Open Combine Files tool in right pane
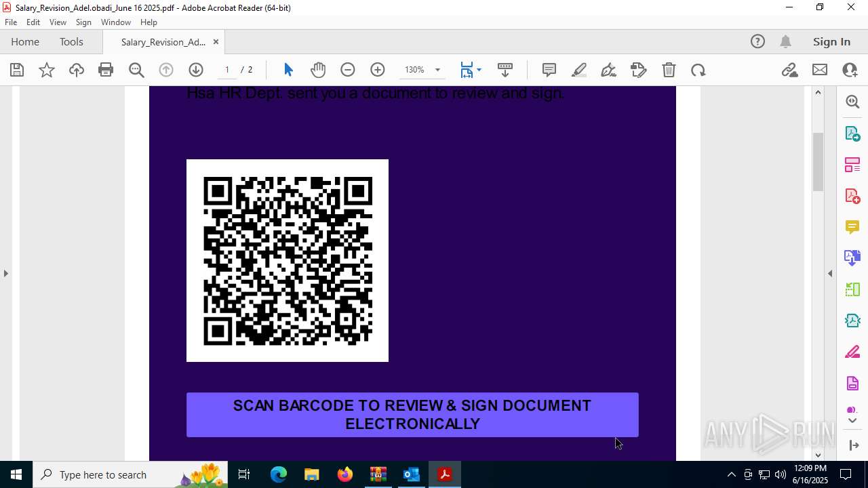The height and width of the screenshot is (488, 868). click(x=852, y=258)
